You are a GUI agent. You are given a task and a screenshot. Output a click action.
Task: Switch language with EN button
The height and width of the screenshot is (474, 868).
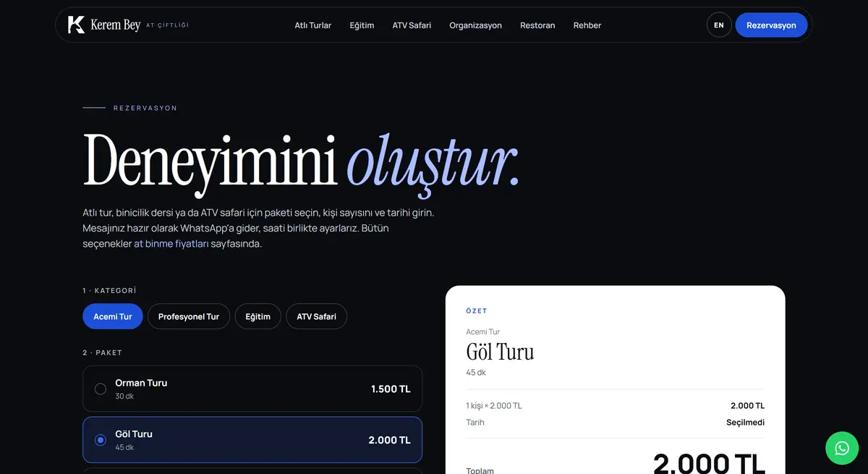tap(719, 25)
